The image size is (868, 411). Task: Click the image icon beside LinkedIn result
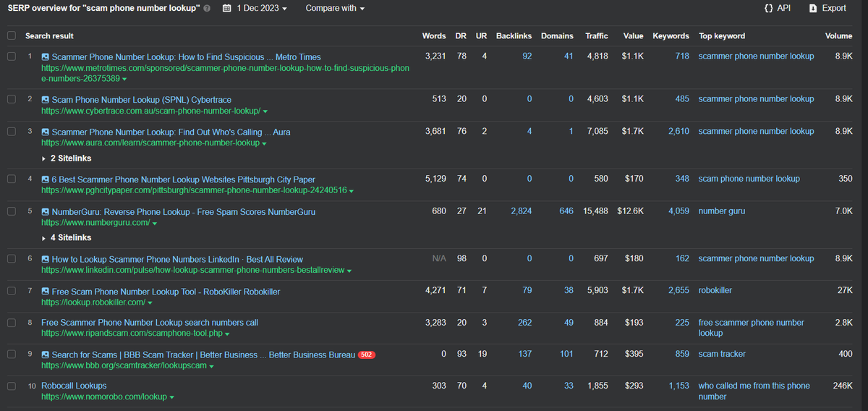pyautogui.click(x=46, y=259)
